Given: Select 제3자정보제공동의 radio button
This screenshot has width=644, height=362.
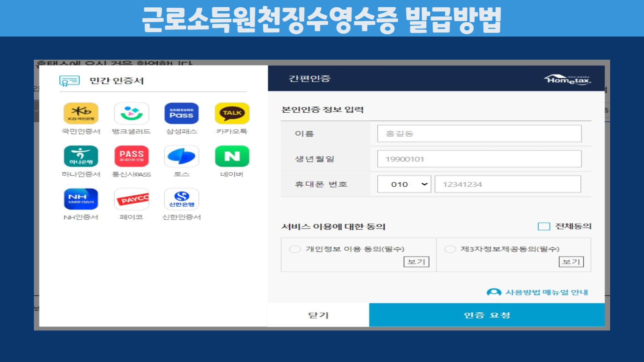Looking at the screenshot, I should click(450, 249).
